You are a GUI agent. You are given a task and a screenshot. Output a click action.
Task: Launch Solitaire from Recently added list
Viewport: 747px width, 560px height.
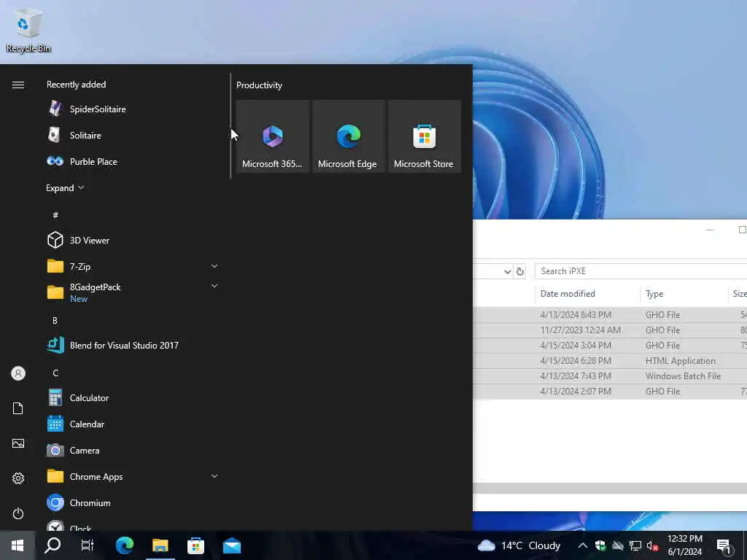(x=133, y=135)
